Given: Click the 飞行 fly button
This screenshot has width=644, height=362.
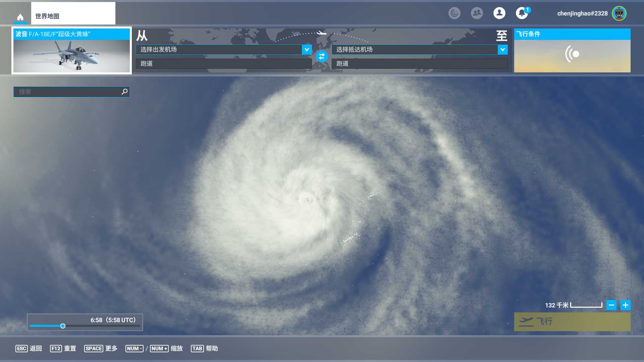Looking at the screenshot, I should click(572, 322).
